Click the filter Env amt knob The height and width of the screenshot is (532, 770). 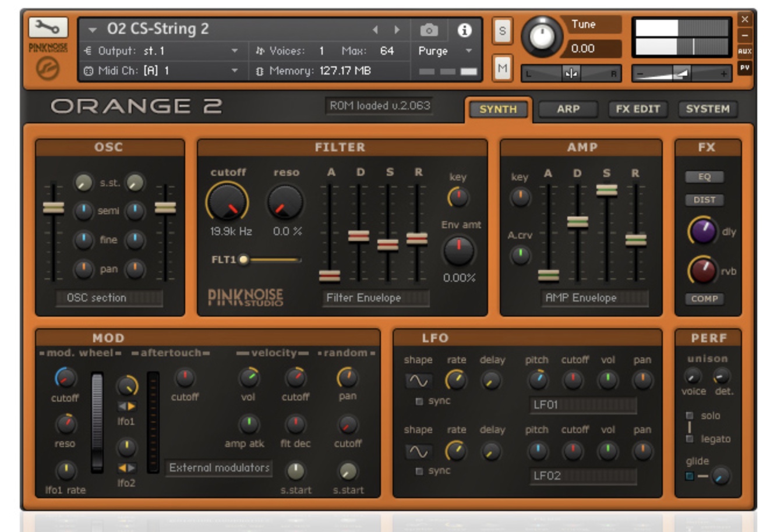[x=459, y=250]
